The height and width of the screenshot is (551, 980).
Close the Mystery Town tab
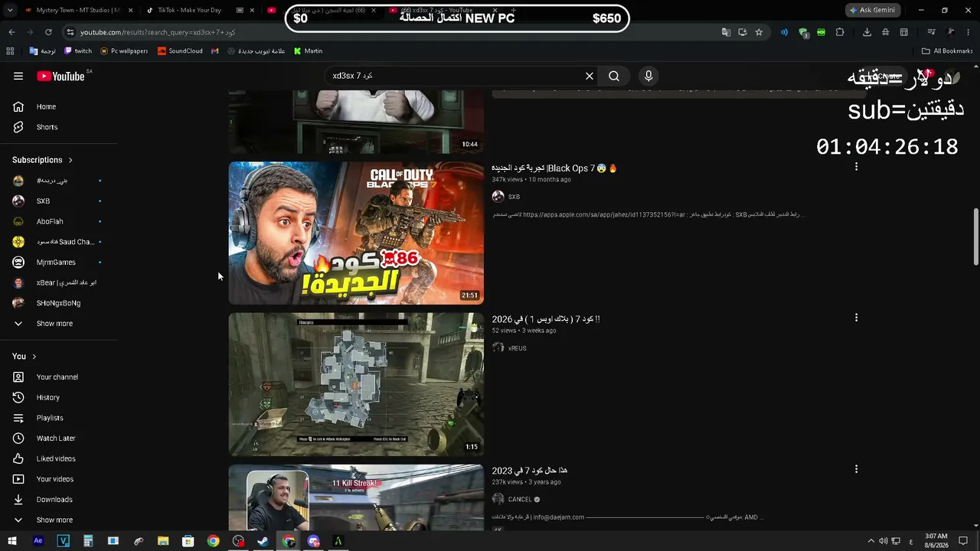point(130,10)
